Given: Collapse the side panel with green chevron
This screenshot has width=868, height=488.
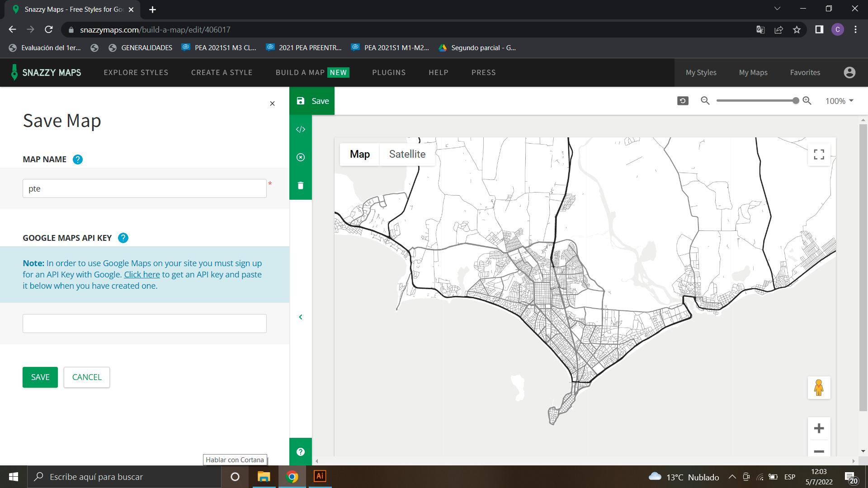Looking at the screenshot, I should (301, 317).
